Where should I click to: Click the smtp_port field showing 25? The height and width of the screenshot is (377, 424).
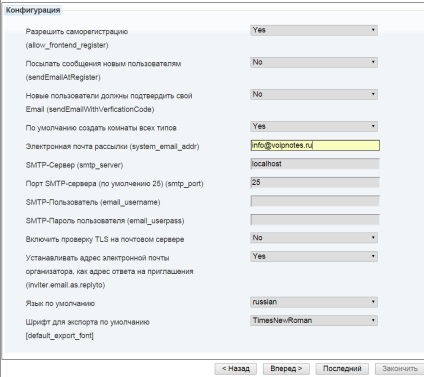click(x=315, y=182)
